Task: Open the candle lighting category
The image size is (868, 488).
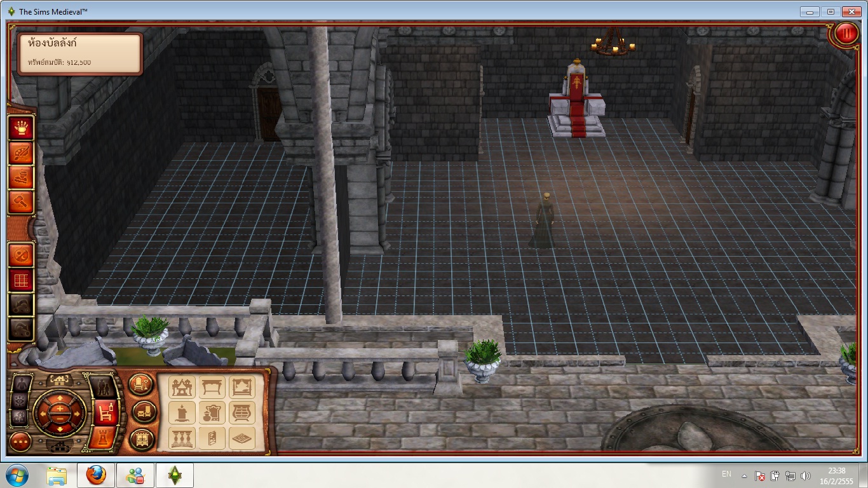Action: pyautogui.click(x=182, y=413)
